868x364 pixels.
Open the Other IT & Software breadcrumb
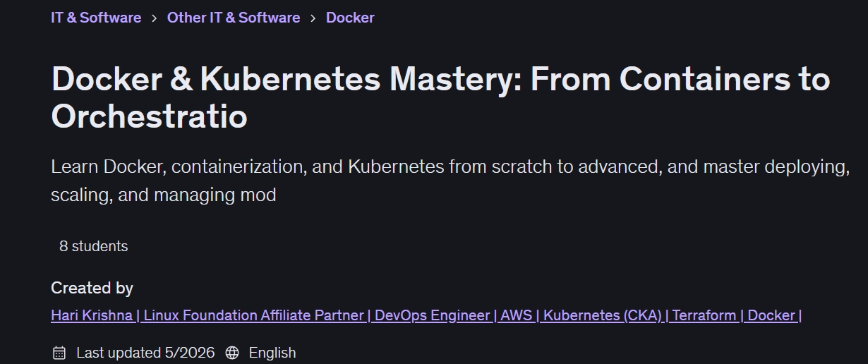pos(234,18)
